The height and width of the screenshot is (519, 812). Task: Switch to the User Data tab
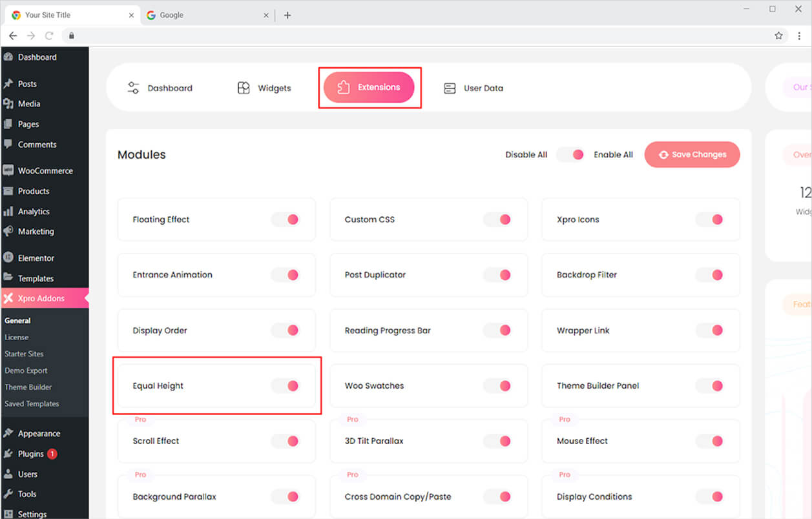tap(474, 88)
